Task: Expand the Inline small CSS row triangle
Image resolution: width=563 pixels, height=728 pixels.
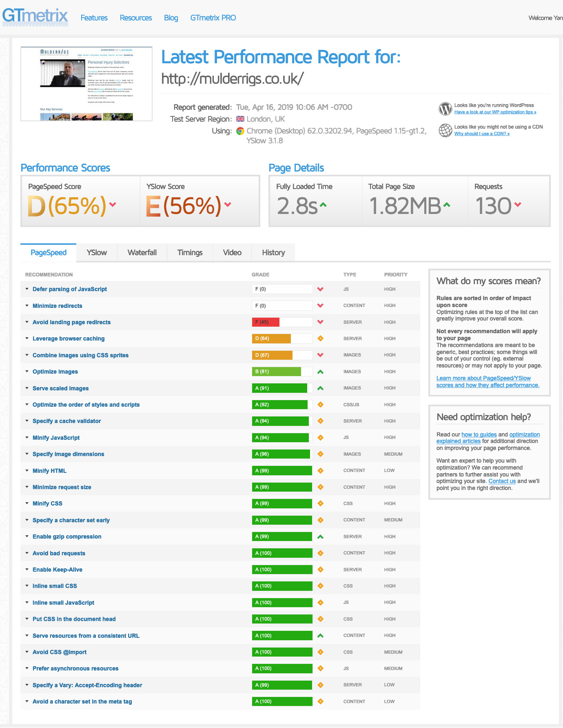Action: tap(27, 586)
